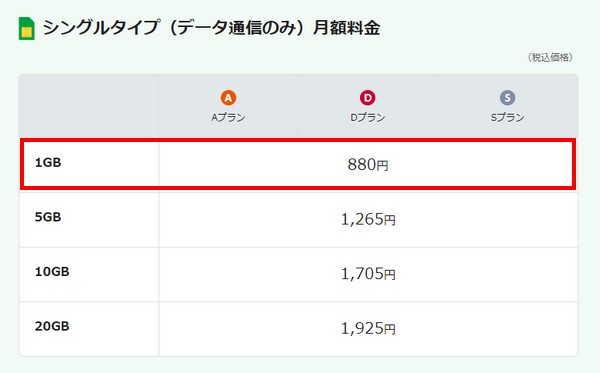Click the 10GB row label
This screenshot has width=600, height=373.
(52, 272)
